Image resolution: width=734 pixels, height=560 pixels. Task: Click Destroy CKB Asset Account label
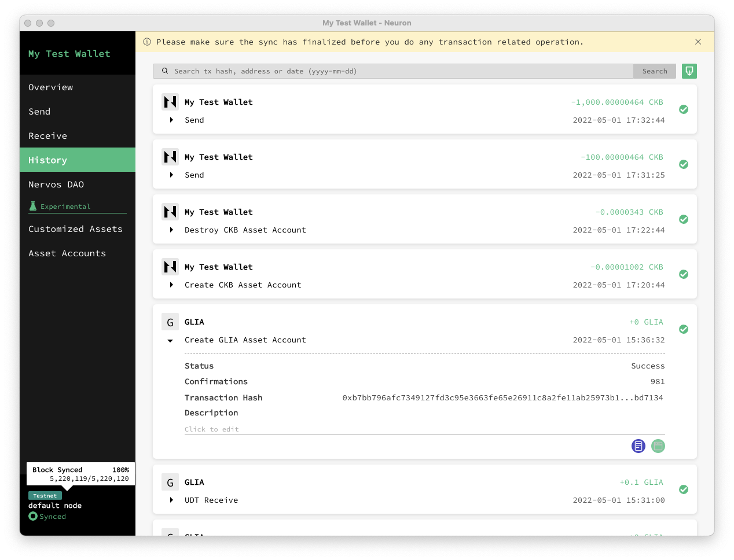[x=245, y=230]
